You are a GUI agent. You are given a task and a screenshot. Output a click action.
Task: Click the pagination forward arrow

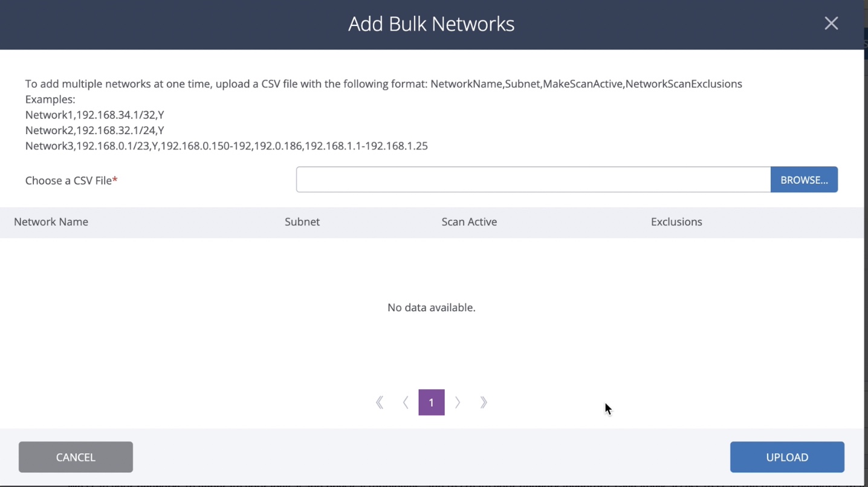pyautogui.click(x=458, y=402)
